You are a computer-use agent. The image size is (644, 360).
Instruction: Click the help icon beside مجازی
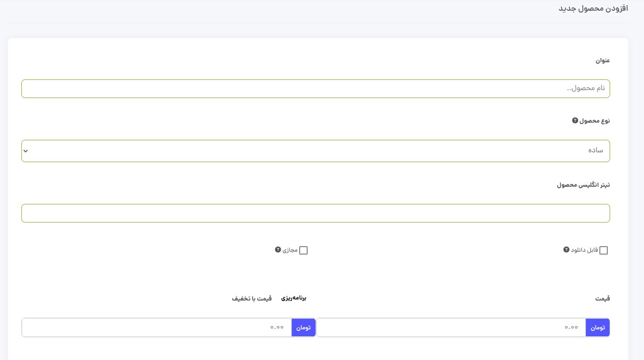[278, 249]
